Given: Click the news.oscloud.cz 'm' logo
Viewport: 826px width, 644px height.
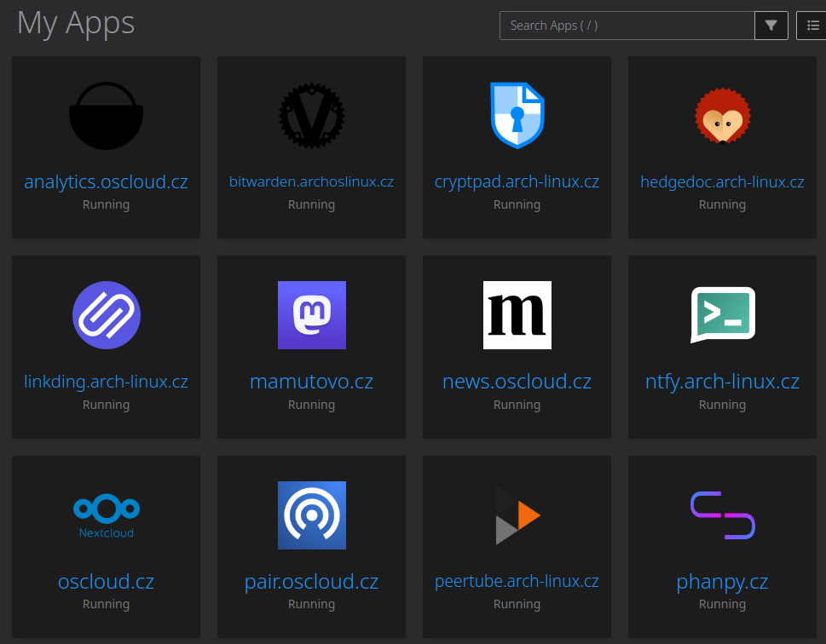Looking at the screenshot, I should 517,315.
